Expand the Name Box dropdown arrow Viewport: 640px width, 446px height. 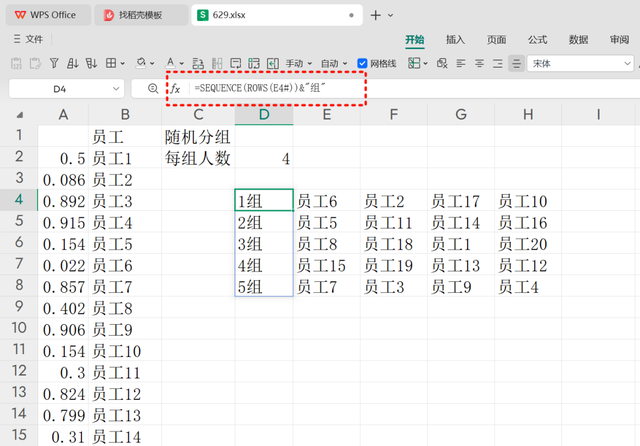pyautogui.click(x=116, y=89)
